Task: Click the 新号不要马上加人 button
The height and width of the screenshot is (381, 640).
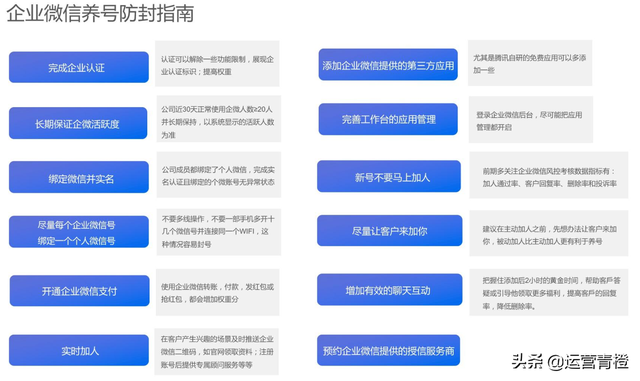Action: (x=389, y=176)
